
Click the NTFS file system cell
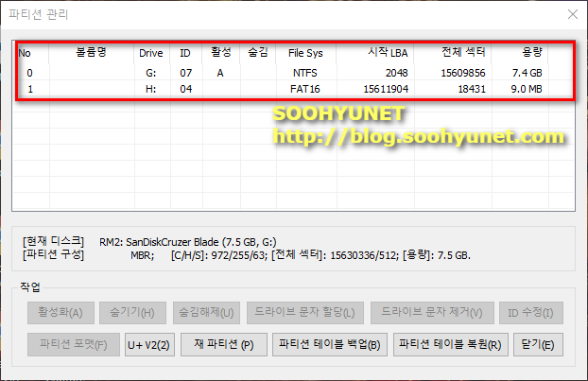point(305,73)
